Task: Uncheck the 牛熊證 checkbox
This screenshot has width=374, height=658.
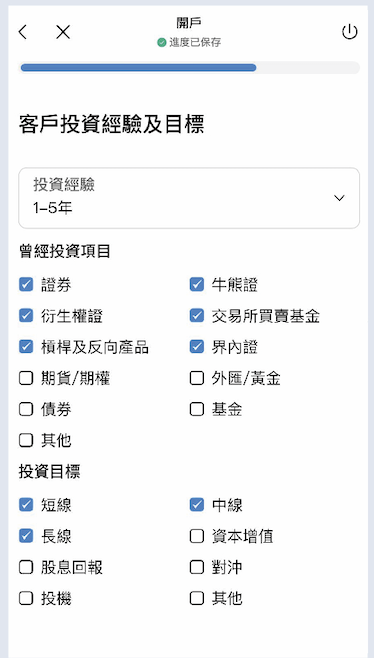Action: pyautogui.click(x=196, y=285)
